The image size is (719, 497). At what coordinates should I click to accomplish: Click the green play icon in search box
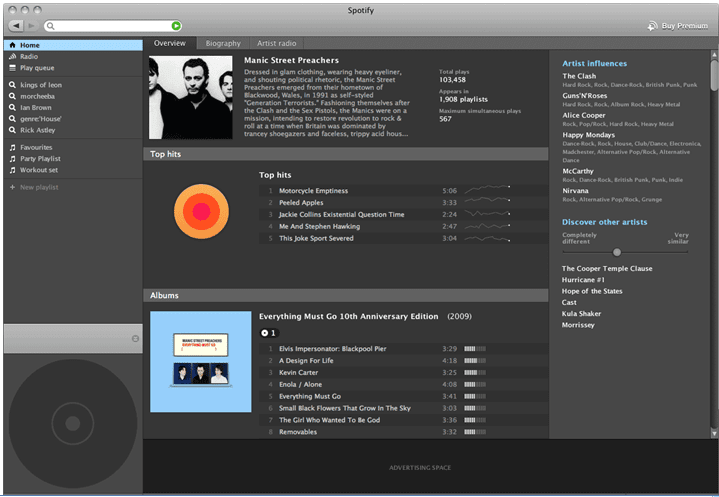(x=176, y=26)
